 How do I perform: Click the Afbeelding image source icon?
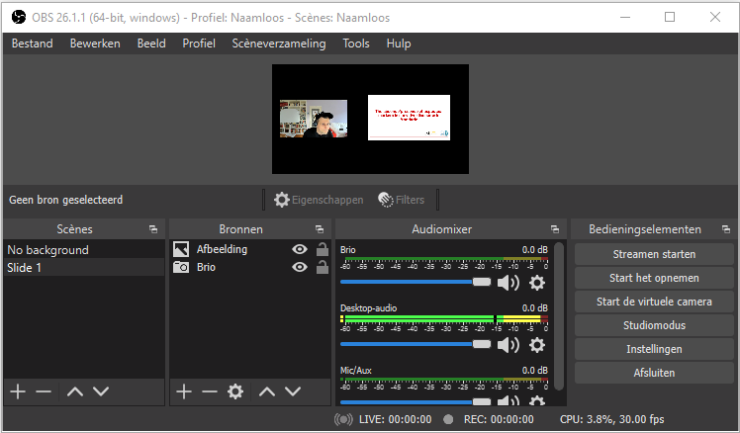[181, 249]
